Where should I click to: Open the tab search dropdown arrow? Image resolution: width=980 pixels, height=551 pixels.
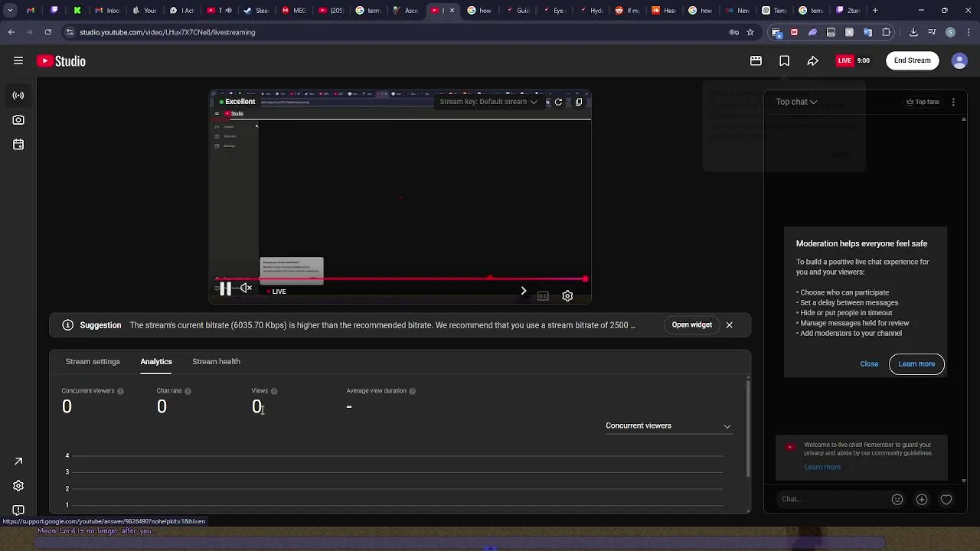(10, 11)
